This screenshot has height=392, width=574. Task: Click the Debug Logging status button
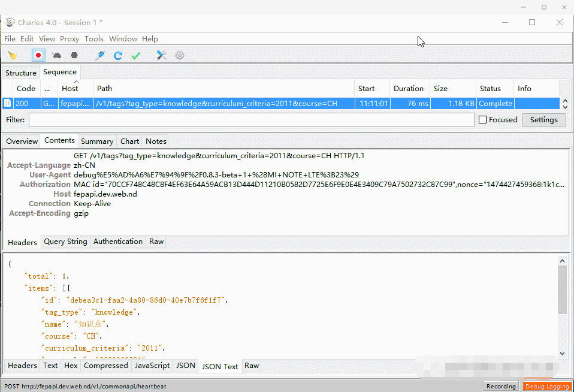click(x=547, y=386)
